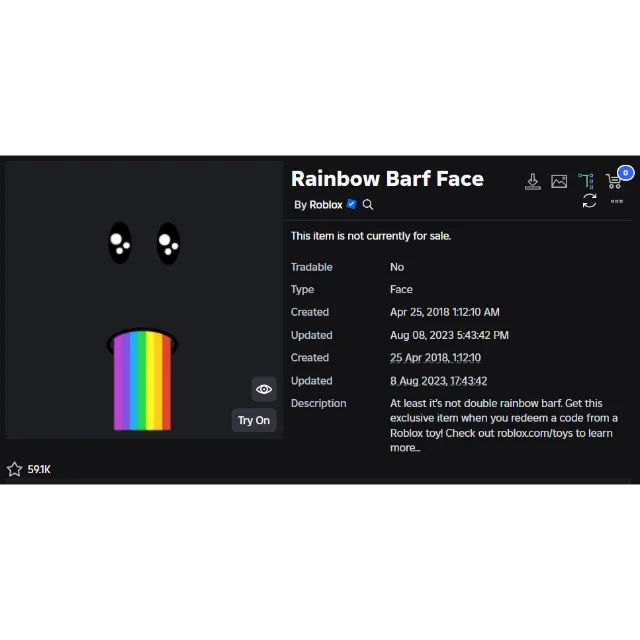Open the Roblox creator link
Viewport: 640px width, 640px height.
tap(325, 205)
